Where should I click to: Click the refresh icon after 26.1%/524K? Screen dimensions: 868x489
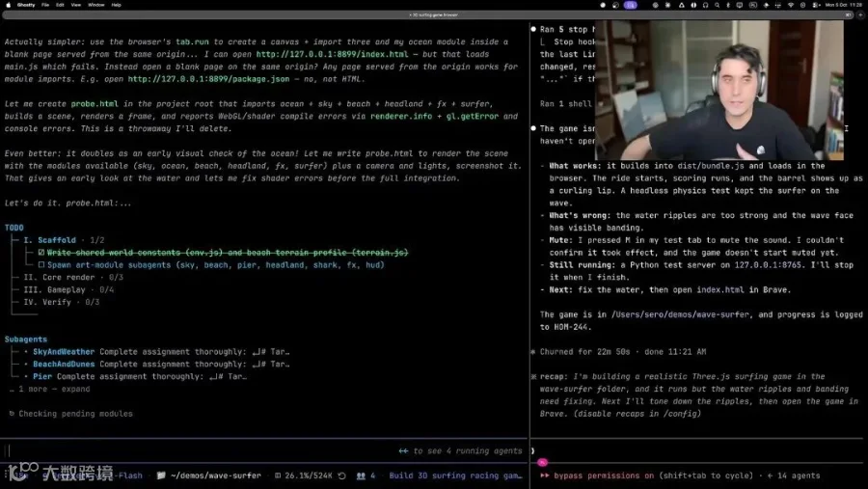pos(342,475)
